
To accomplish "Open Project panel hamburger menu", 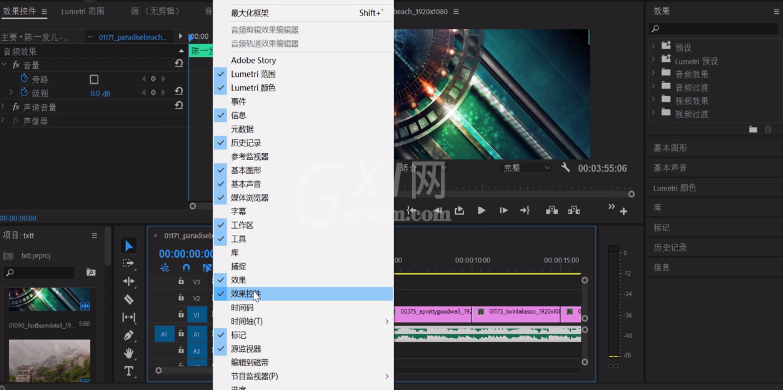I will [x=94, y=235].
